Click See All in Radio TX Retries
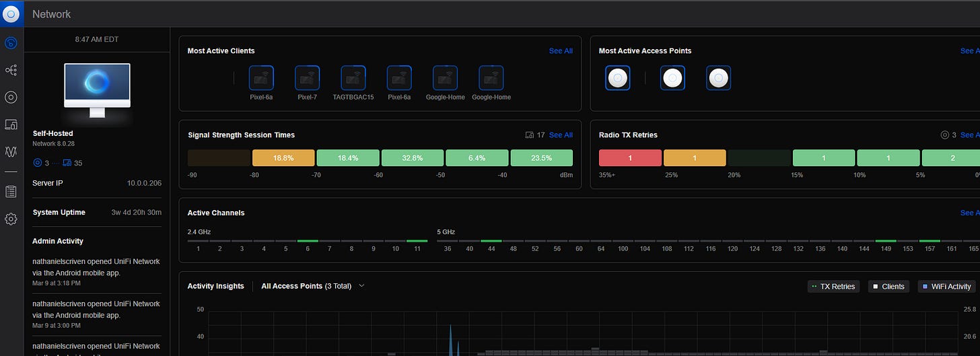 (970, 135)
